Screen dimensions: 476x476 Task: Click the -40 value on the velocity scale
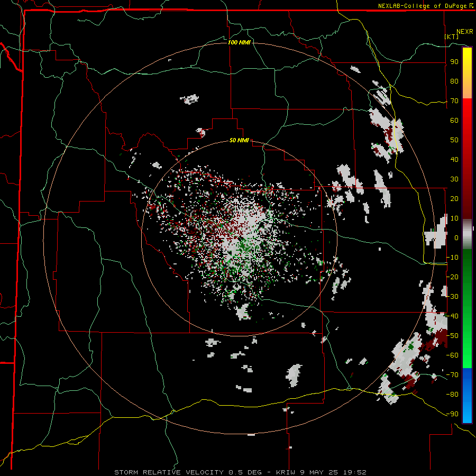click(x=452, y=316)
